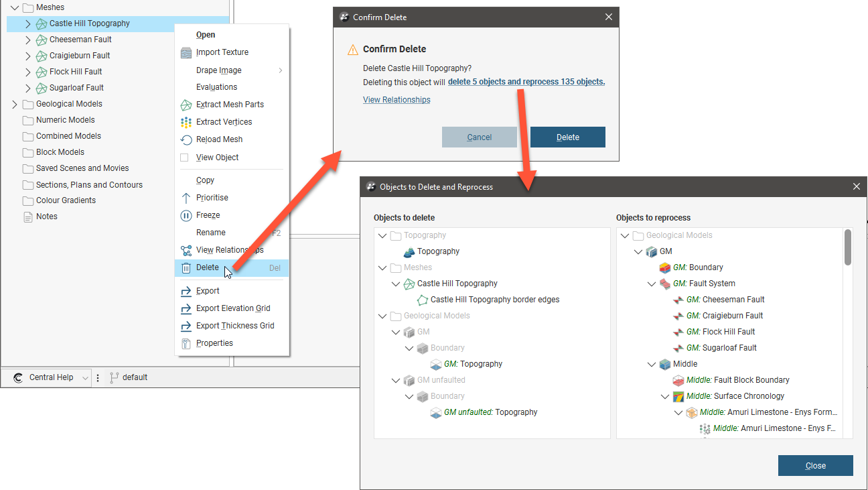This screenshot has width=868, height=490.
Task: Click the Cheeseman Fault mesh icon
Action: pyautogui.click(x=42, y=40)
